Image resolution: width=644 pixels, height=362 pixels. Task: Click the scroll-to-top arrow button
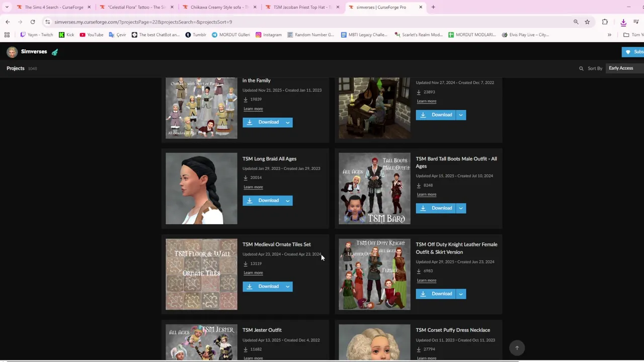tap(517, 348)
